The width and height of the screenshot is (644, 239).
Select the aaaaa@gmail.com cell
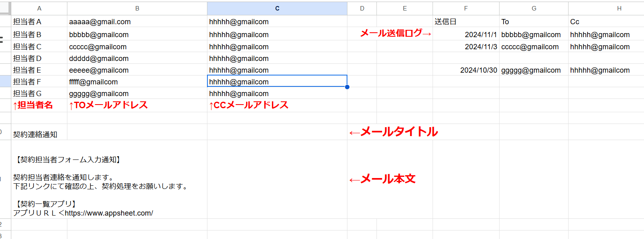point(137,21)
